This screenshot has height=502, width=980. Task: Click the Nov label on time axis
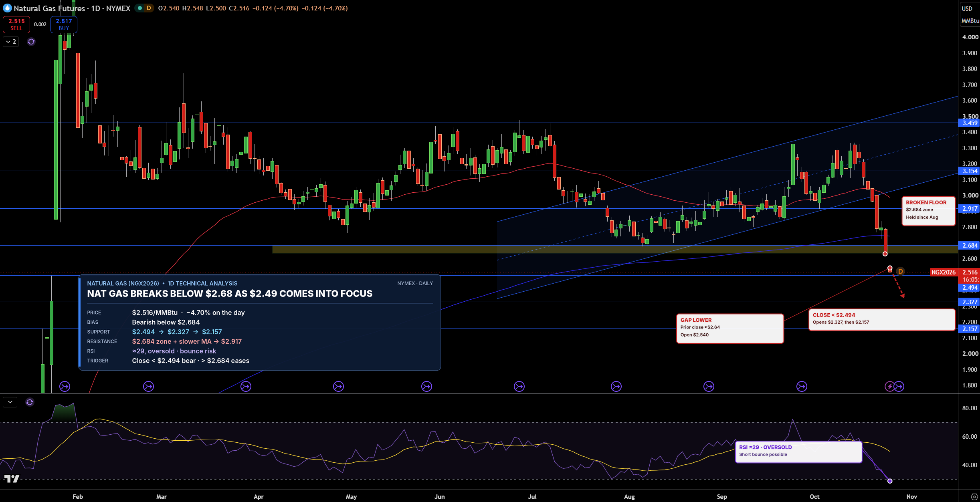tap(911, 496)
